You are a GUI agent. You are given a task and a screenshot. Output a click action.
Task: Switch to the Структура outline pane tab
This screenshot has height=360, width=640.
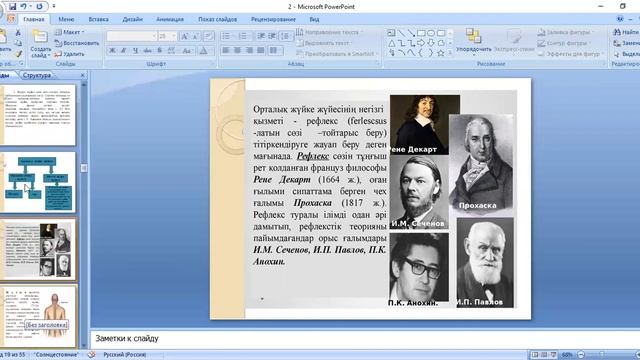(37, 75)
